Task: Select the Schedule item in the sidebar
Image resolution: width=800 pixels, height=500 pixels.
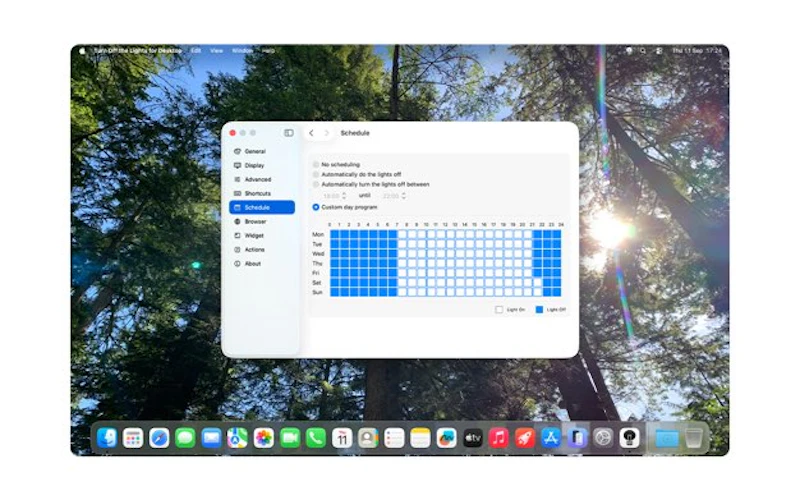Action: (x=262, y=208)
